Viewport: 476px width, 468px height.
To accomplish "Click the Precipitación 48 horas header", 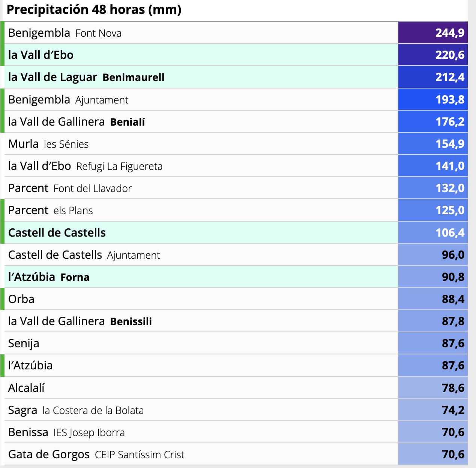I will point(94,10).
